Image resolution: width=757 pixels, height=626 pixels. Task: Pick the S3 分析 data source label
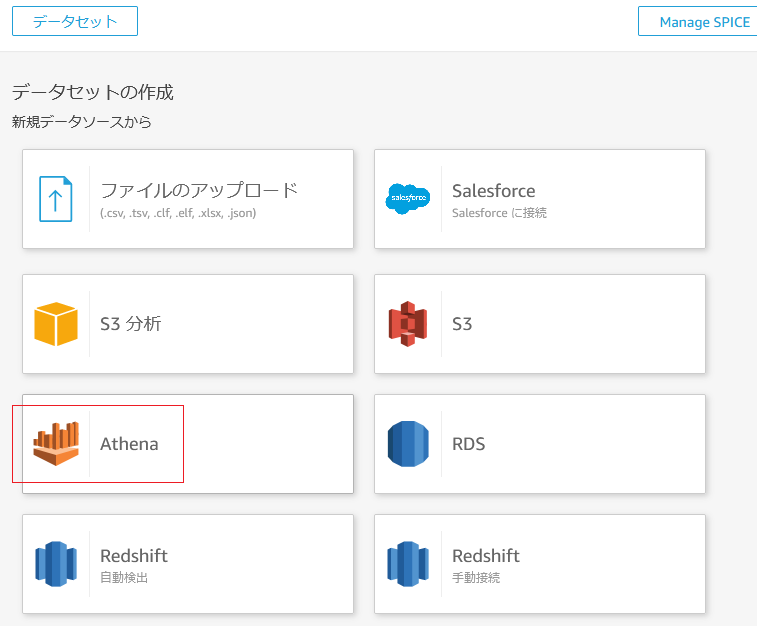click(x=131, y=324)
